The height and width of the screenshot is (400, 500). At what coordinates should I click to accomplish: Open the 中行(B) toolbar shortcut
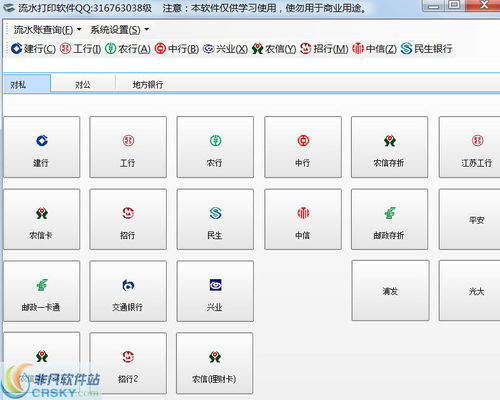point(177,49)
